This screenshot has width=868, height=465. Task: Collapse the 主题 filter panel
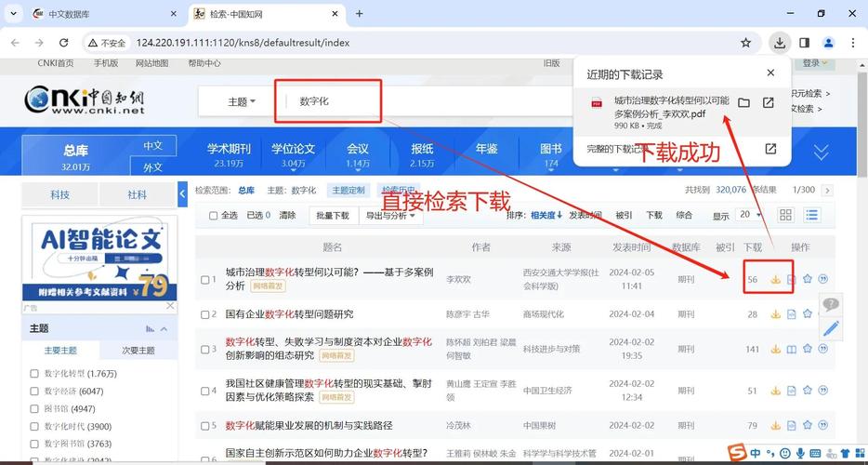pyautogui.click(x=164, y=329)
